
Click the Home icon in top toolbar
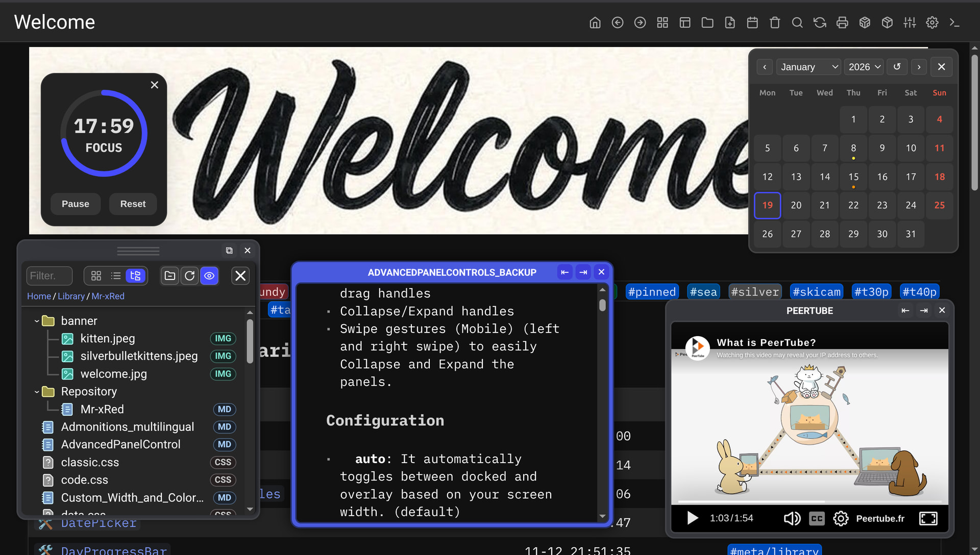595,22
